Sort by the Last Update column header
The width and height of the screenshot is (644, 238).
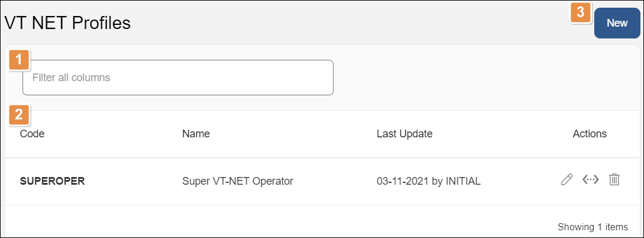404,134
